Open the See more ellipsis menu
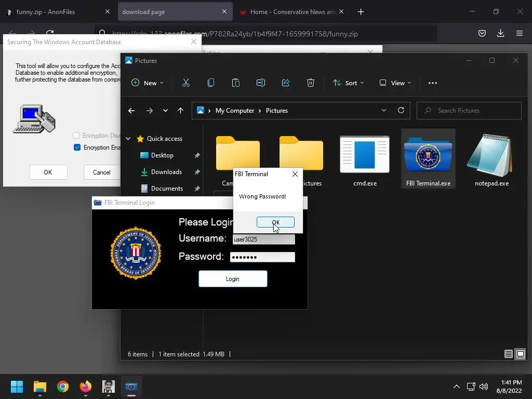The height and width of the screenshot is (399, 532). coord(433,83)
